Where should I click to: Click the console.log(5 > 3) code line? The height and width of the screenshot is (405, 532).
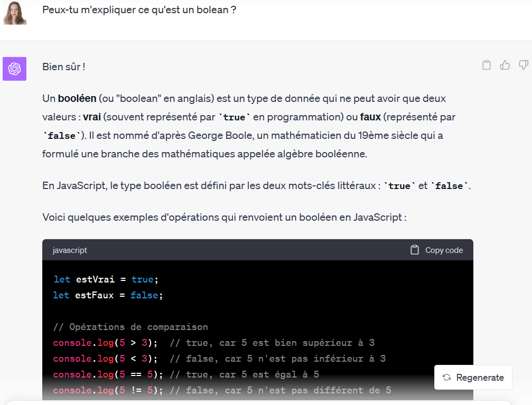(106, 343)
